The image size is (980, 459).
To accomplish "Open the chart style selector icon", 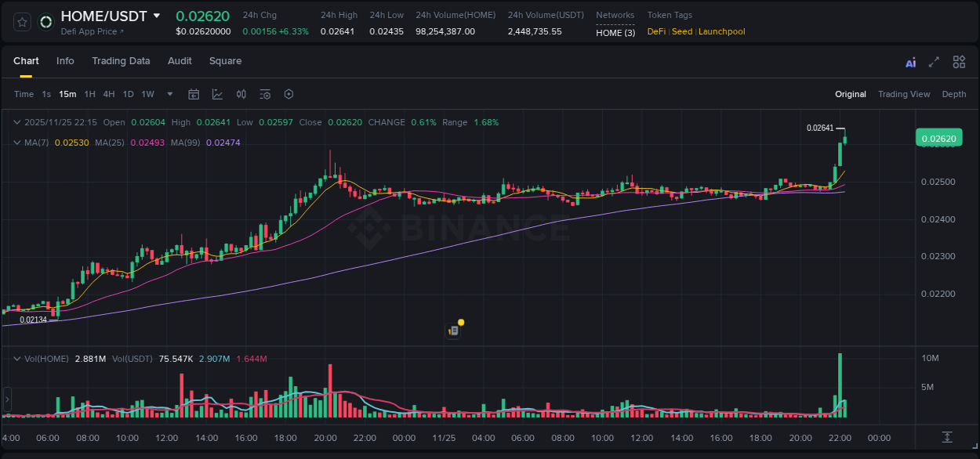I will (x=217, y=94).
